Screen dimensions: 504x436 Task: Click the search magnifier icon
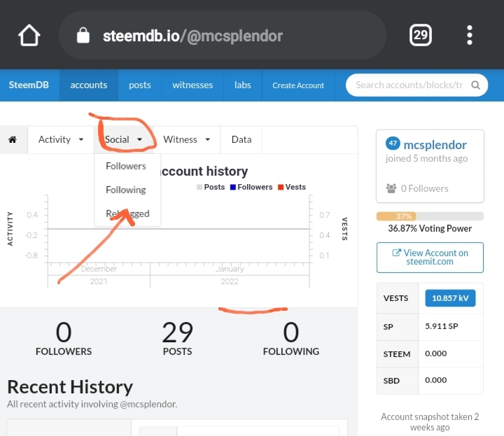click(x=475, y=85)
